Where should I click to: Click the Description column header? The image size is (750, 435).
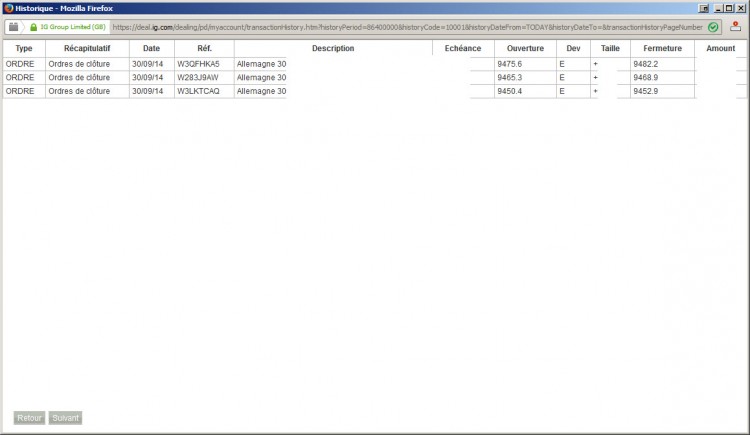click(333, 48)
